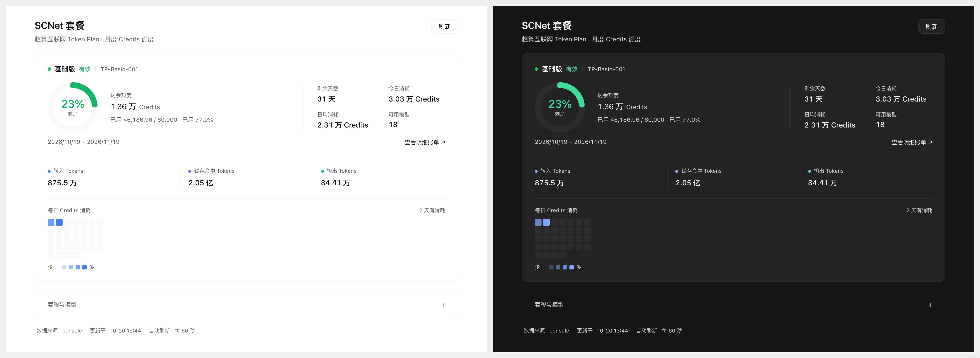This screenshot has height=358, width=980.
Task: Click the 刷新 button in the dark panel
Action: click(x=931, y=27)
